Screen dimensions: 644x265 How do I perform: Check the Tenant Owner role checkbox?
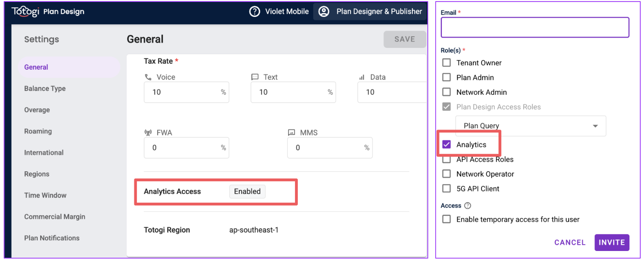click(447, 63)
